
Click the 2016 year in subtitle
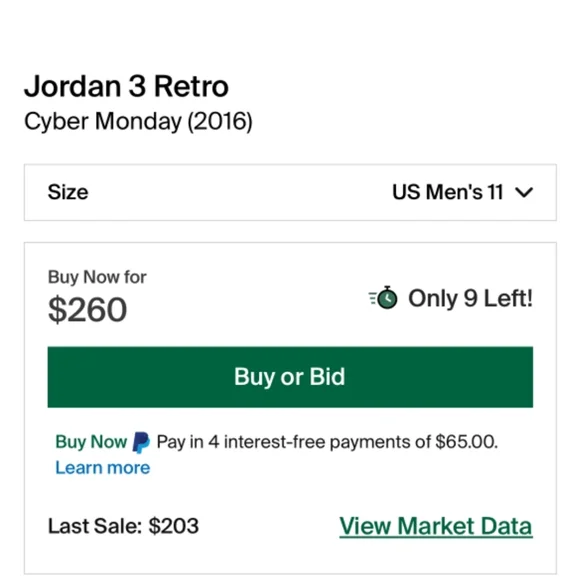pyautogui.click(x=220, y=121)
